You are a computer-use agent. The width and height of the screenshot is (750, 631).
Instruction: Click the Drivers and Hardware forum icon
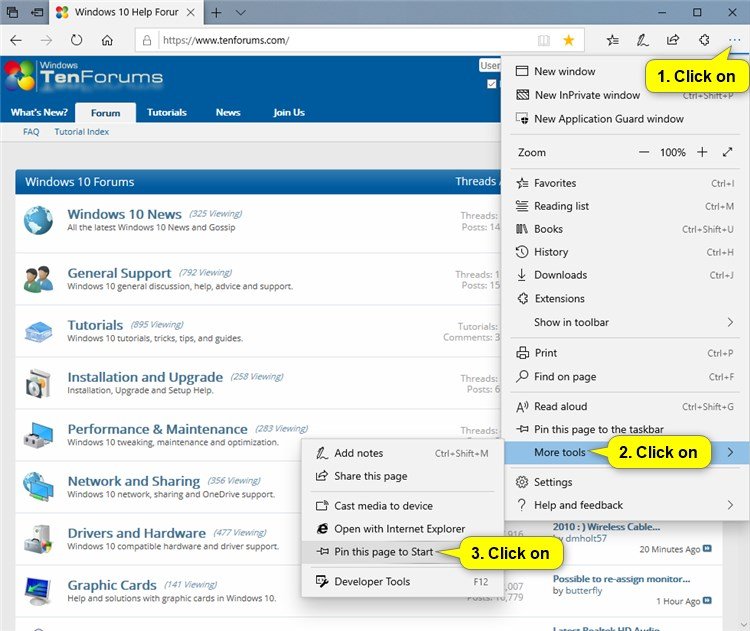(x=38, y=539)
